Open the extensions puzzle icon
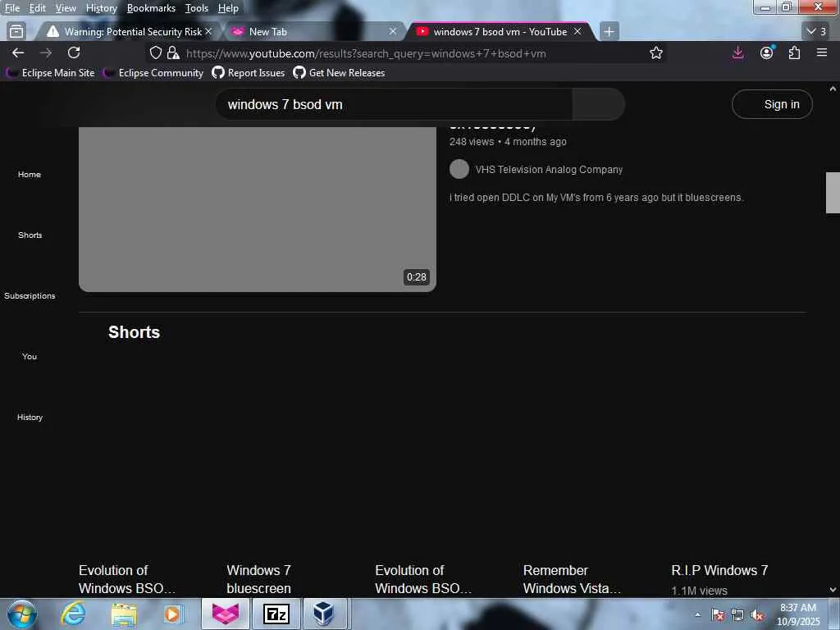 pyautogui.click(x=794, y=52)
